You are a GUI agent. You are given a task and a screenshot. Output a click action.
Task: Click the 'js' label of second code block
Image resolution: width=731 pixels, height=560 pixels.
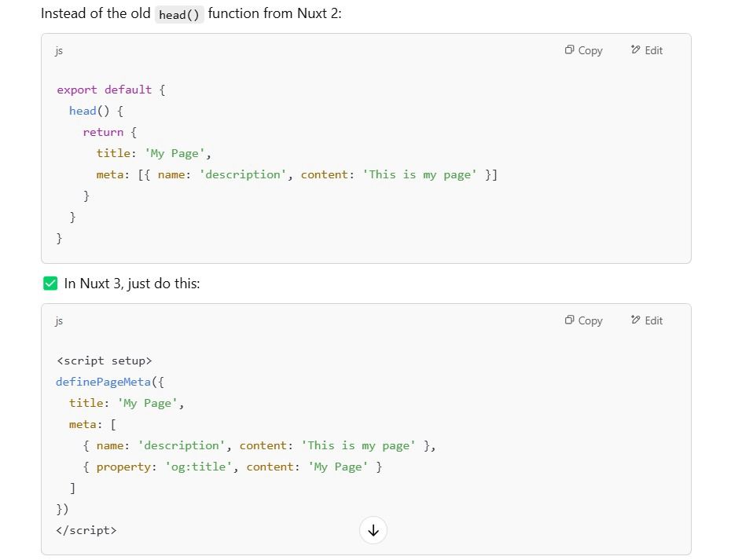point(59,320)
